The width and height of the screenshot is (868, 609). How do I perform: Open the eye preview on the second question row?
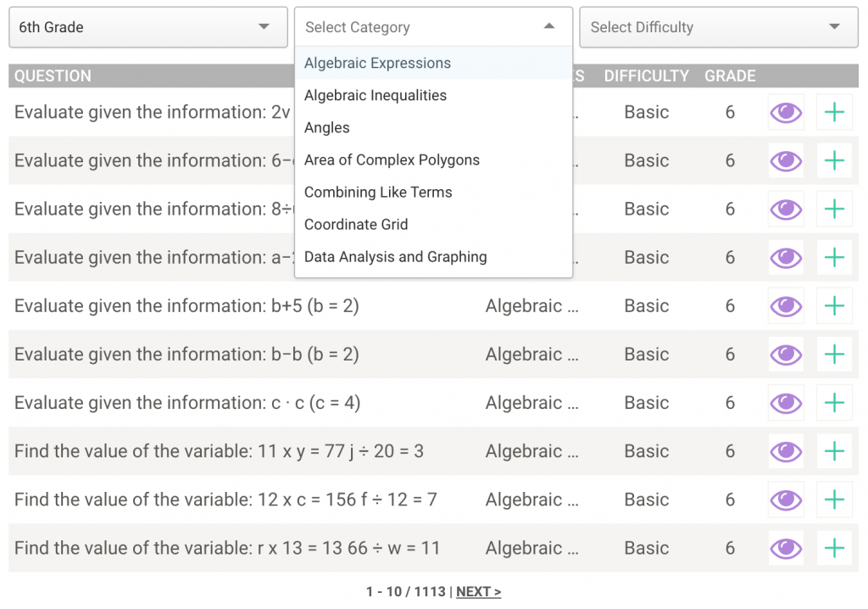point(785,160)
